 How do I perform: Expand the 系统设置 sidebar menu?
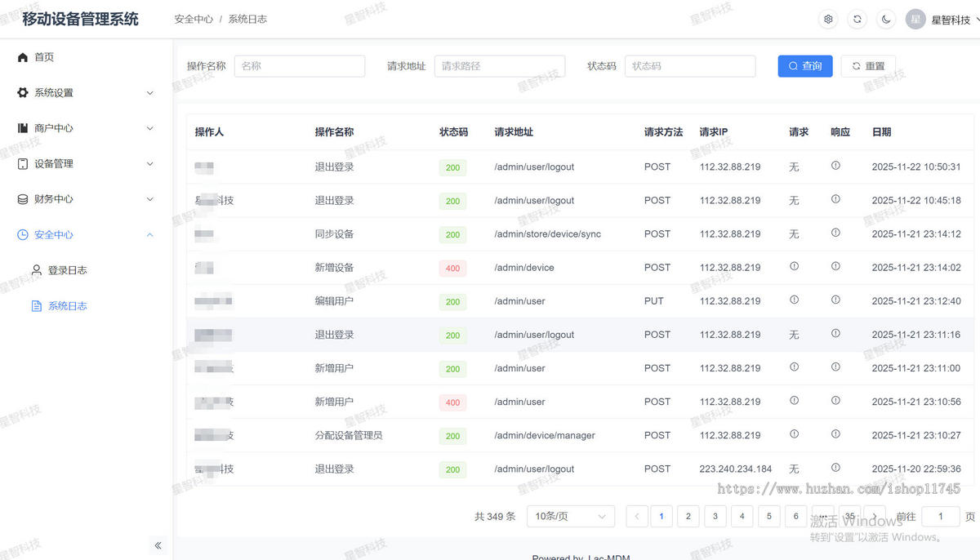tap(86, 93)
